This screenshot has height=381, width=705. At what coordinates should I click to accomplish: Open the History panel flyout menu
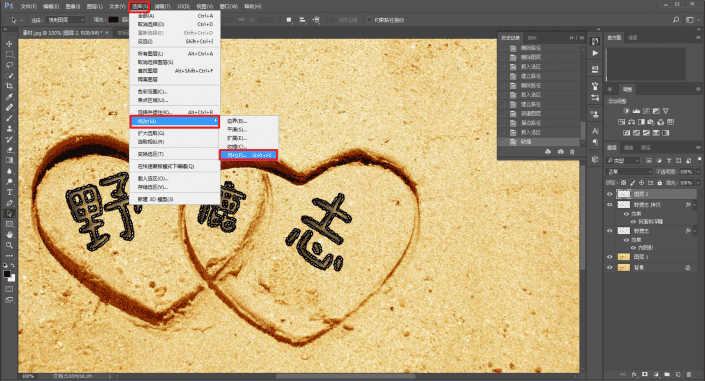[582, 38]
